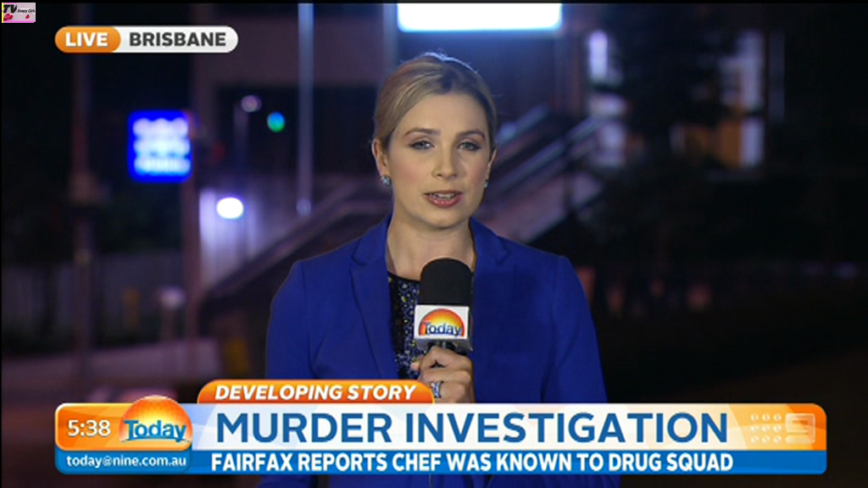
Task: Click the Today logo on the microphone
Action: coord(442,324)
